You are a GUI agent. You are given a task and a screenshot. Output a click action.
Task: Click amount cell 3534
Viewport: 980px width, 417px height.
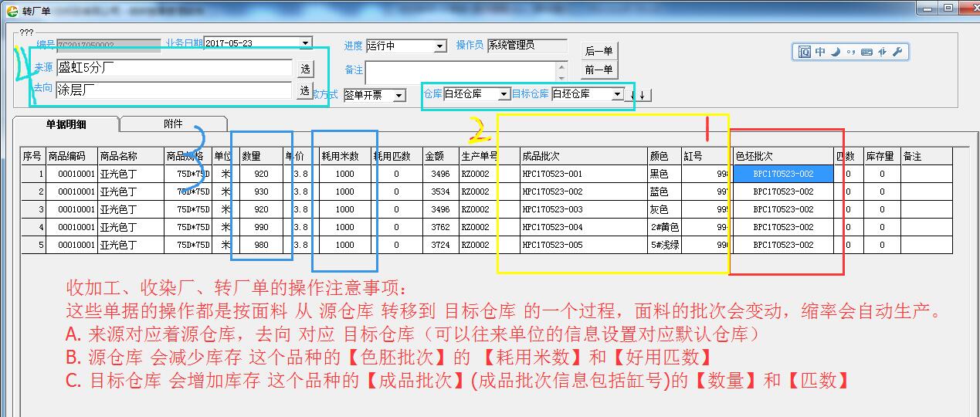[x=441, y=192]
